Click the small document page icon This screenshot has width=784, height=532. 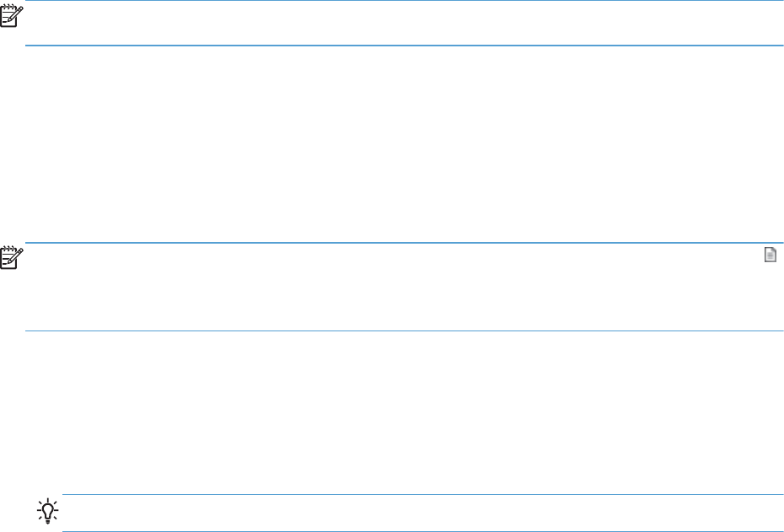pyautogui.click(x=770, y=256)
